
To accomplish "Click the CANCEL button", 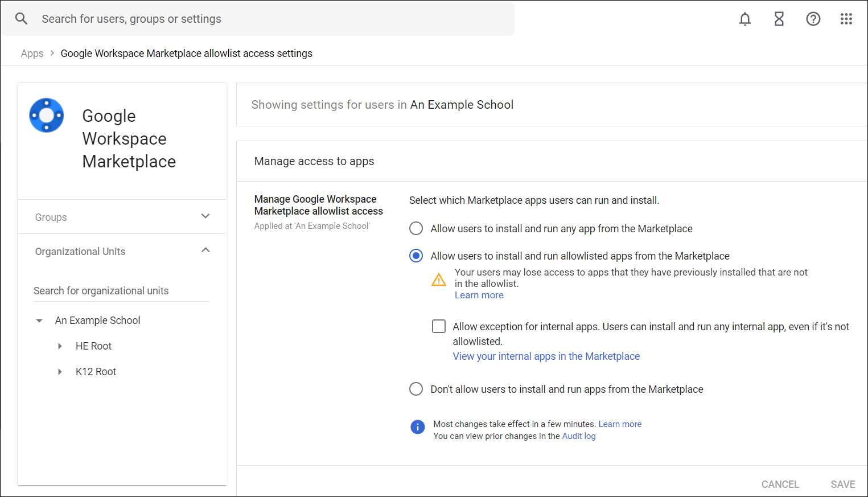I will tap(780, 484).
